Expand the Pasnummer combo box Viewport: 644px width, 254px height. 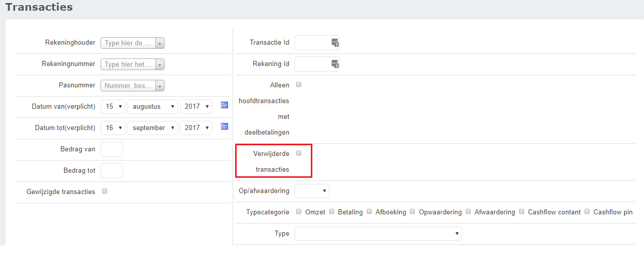tap(159, 86)
